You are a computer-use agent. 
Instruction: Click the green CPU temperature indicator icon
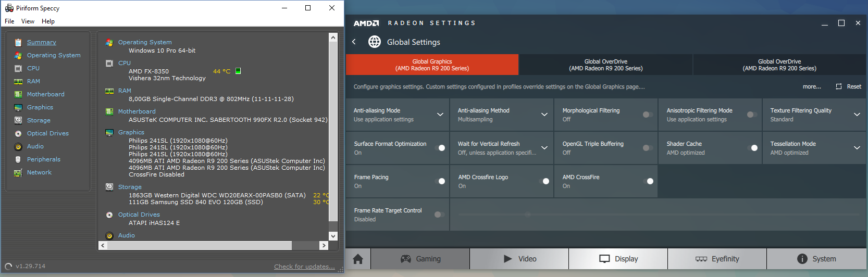pyautogui.click(x=238, y=71)
